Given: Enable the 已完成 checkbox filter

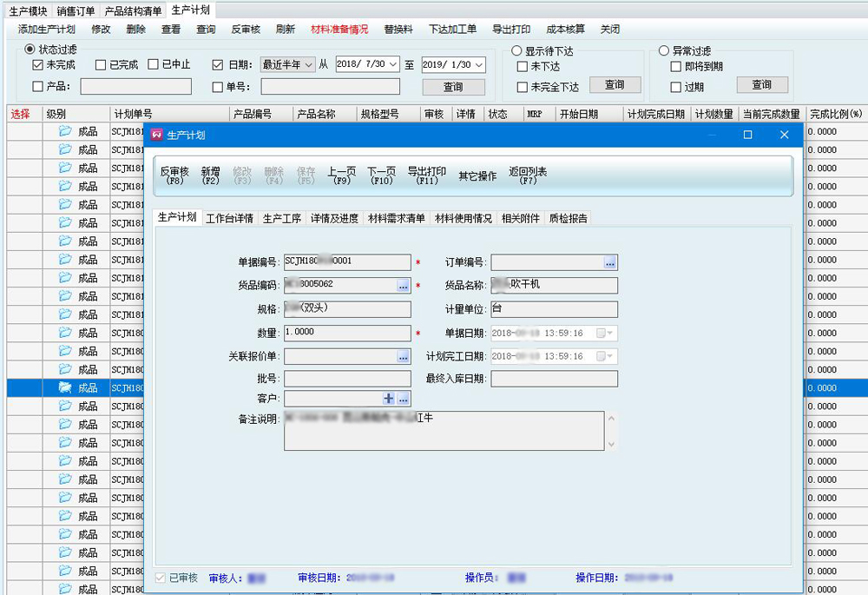Looking at the screenshot, I should 101,64.
